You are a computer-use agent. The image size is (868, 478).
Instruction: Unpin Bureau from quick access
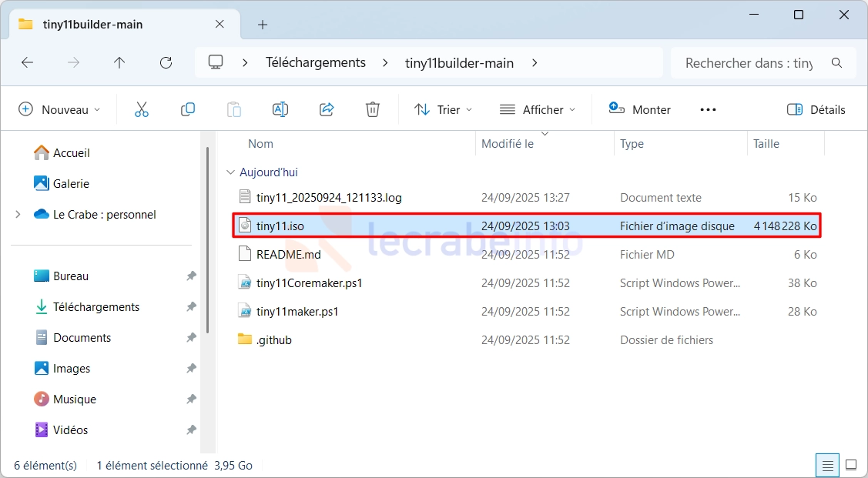pos(191,276)
